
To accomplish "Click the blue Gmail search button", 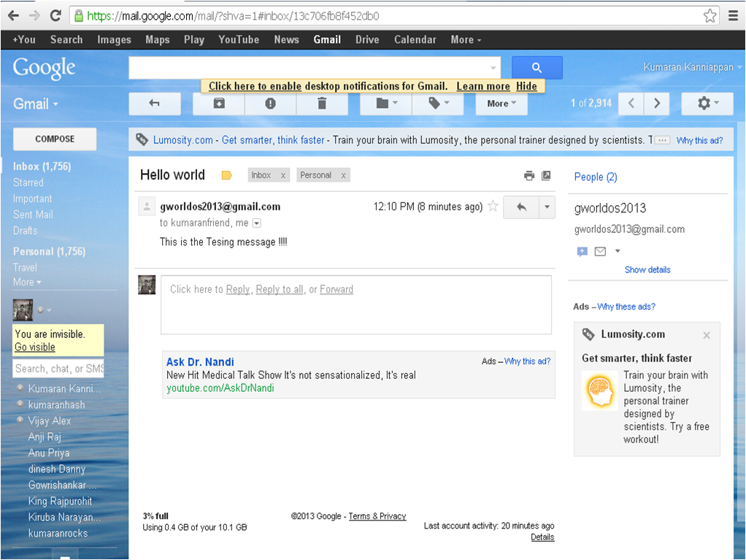I will (537, 67).
